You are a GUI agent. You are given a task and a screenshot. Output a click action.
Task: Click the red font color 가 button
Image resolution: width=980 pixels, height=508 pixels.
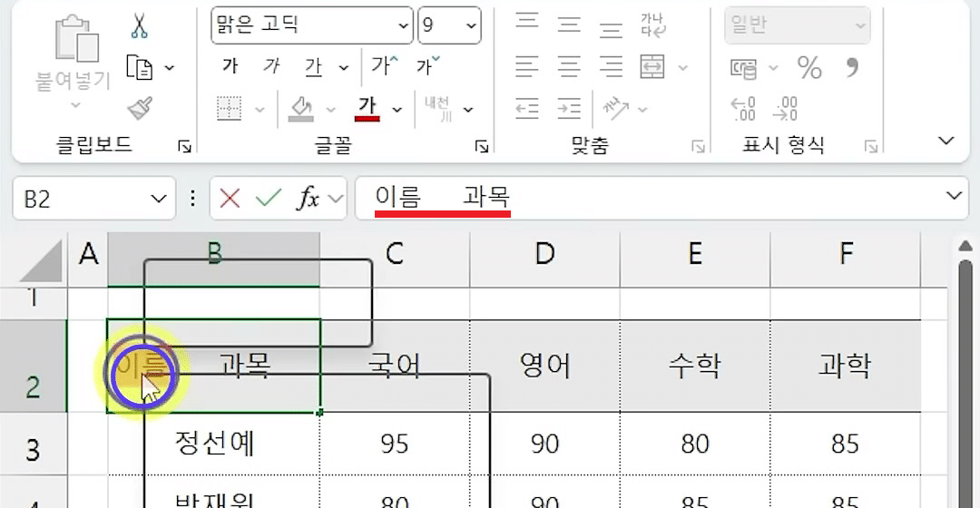pyautogui.click(x=367, y=109)
